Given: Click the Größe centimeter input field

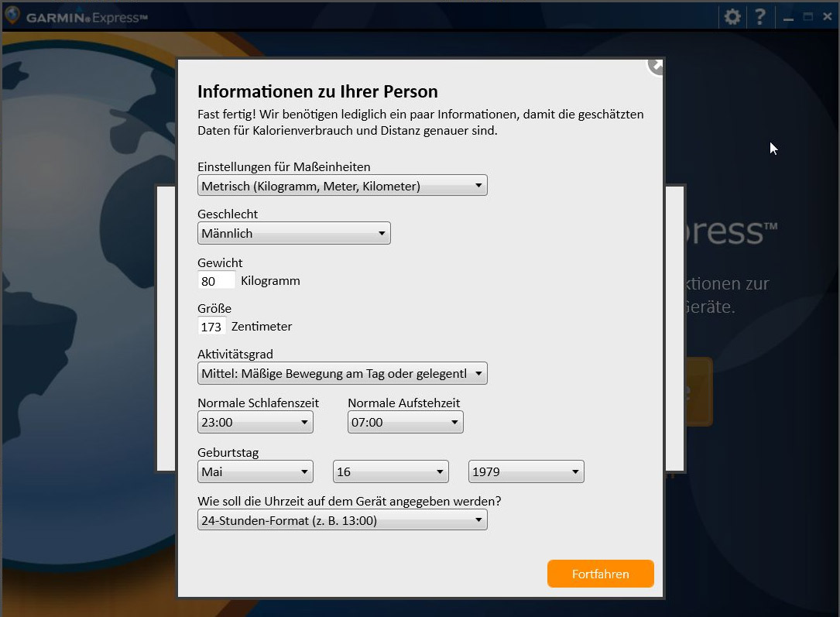Looking at the screenshot, I should [212, 327].
